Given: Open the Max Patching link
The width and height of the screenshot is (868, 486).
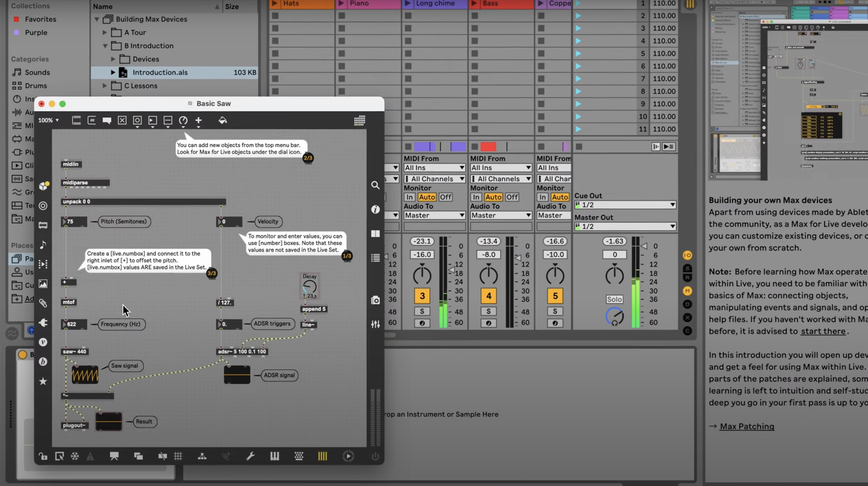Looking at the screenshot, I should point(747,426).
